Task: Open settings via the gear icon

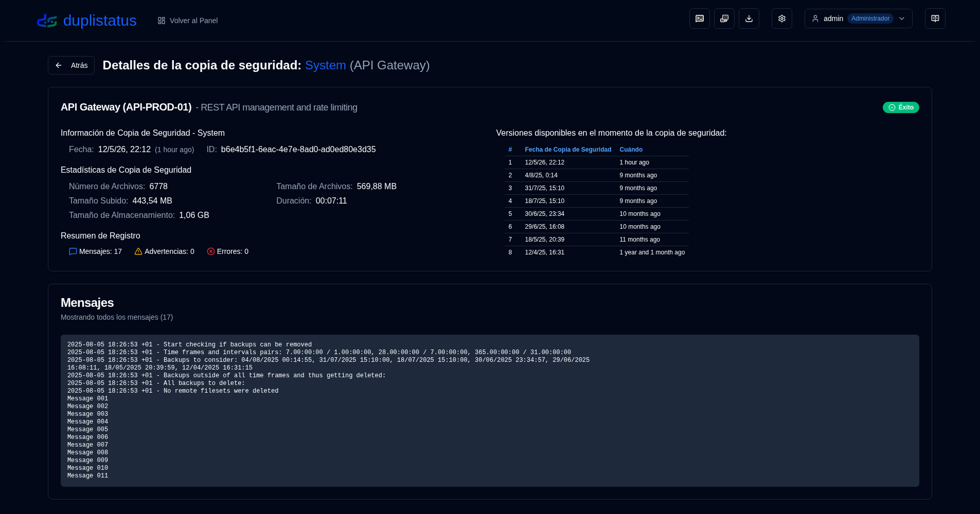Action: click(x=782, y=19)
